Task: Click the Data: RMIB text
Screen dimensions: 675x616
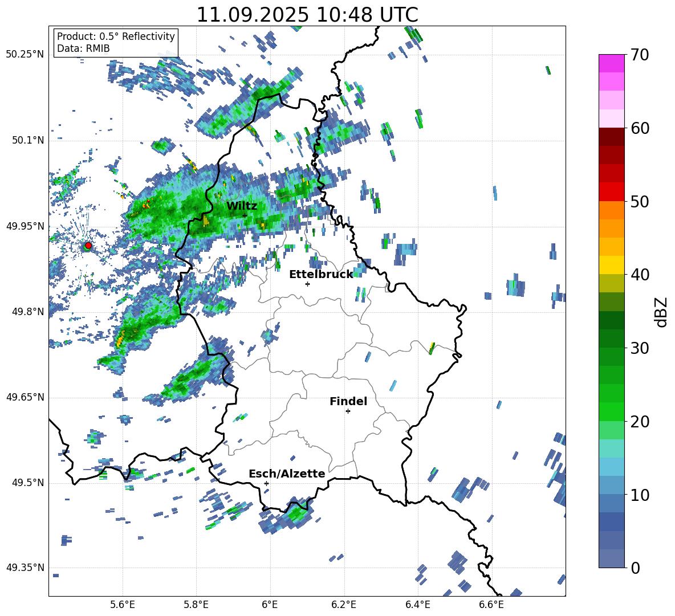Action: (83, 48)
